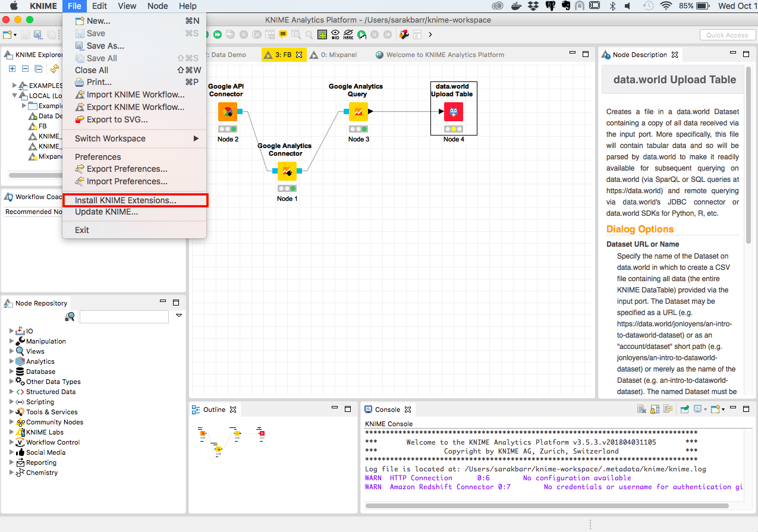This screenshot has height=532, width=758.
Task: Click the Execute all nodes toolbar icon
Action: tap(217, 34)
